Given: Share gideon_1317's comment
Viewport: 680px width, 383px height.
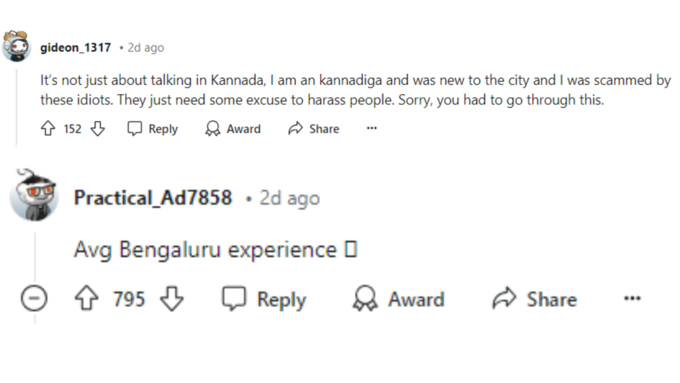Looking at the screenshot, I should click(314, 129).
